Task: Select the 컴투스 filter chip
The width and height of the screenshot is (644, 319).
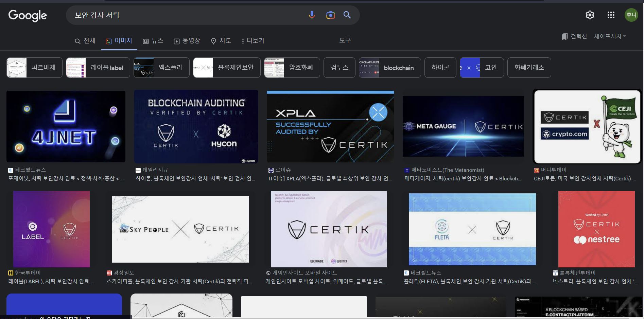Action: pos(340,68)
